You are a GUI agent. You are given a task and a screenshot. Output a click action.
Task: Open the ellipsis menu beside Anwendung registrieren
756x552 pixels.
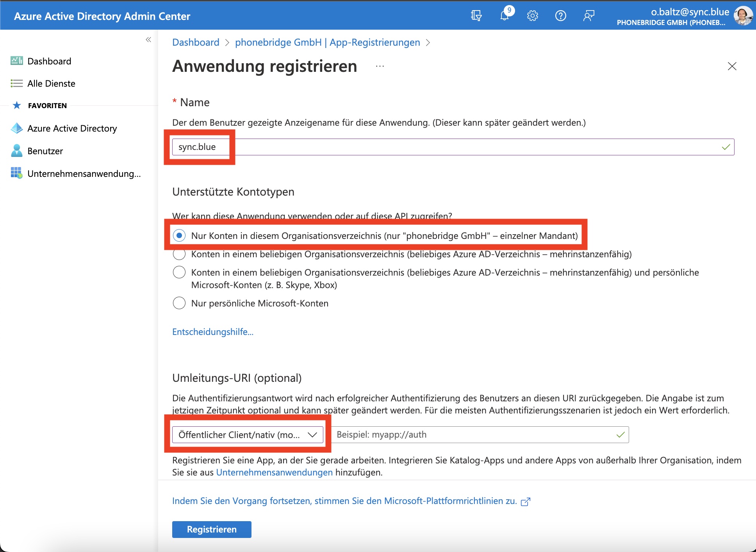379,66
